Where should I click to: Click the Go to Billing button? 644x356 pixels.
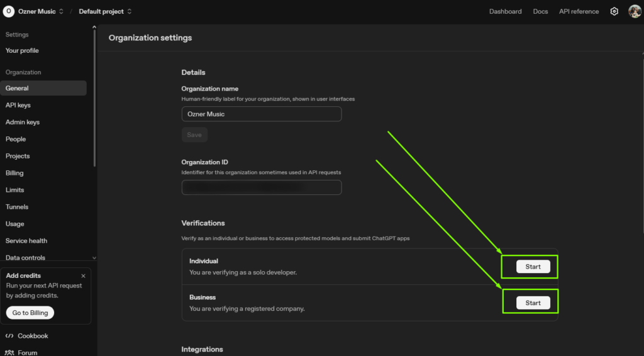(x=30, y=313)
